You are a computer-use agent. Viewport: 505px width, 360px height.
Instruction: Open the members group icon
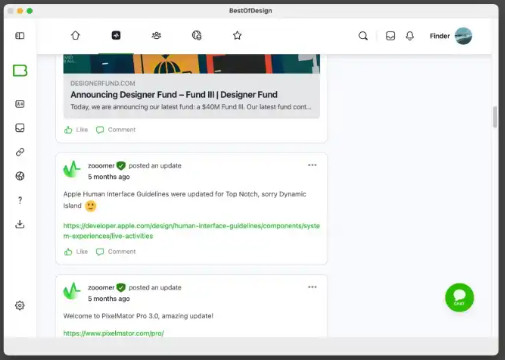pyautogui.click(x=156, y=35)
